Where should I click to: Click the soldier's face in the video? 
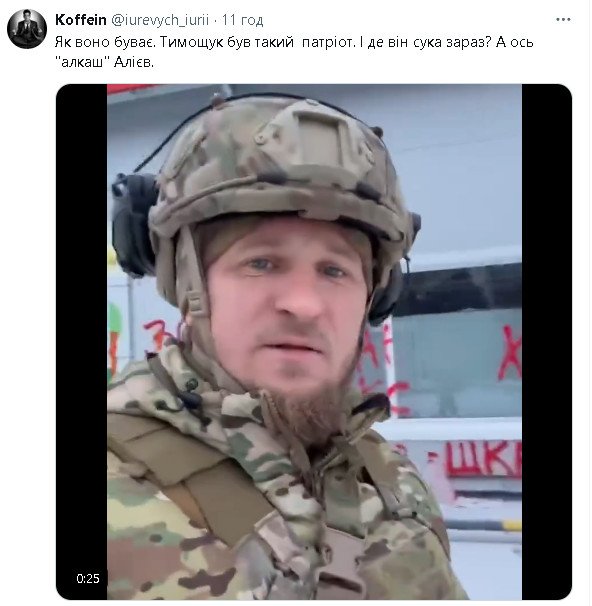(x=288, y=305)
